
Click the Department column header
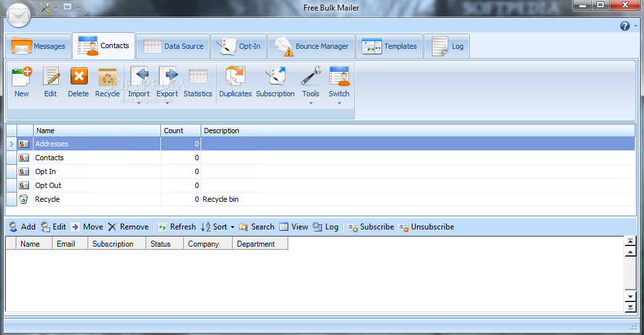(260, 244)
